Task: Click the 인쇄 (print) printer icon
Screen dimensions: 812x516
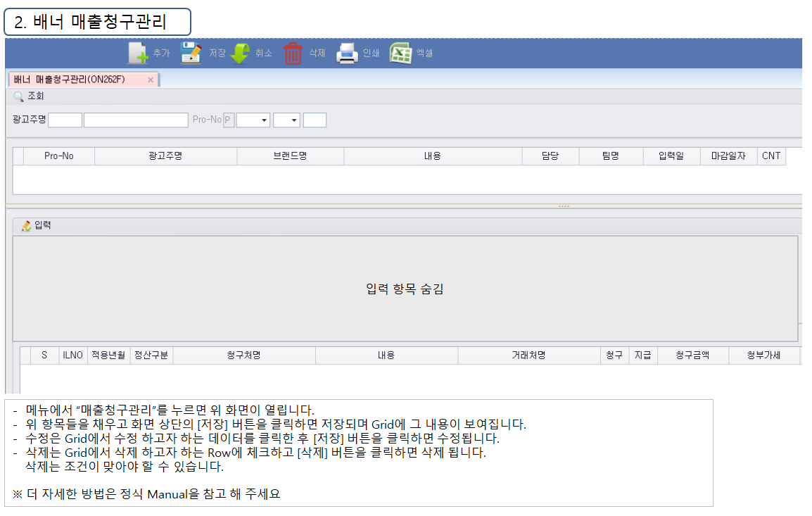Action: point(347,54)
